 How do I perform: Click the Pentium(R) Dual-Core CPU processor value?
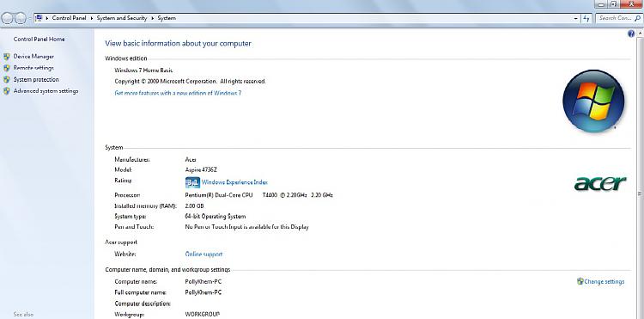tap(258, 195)
